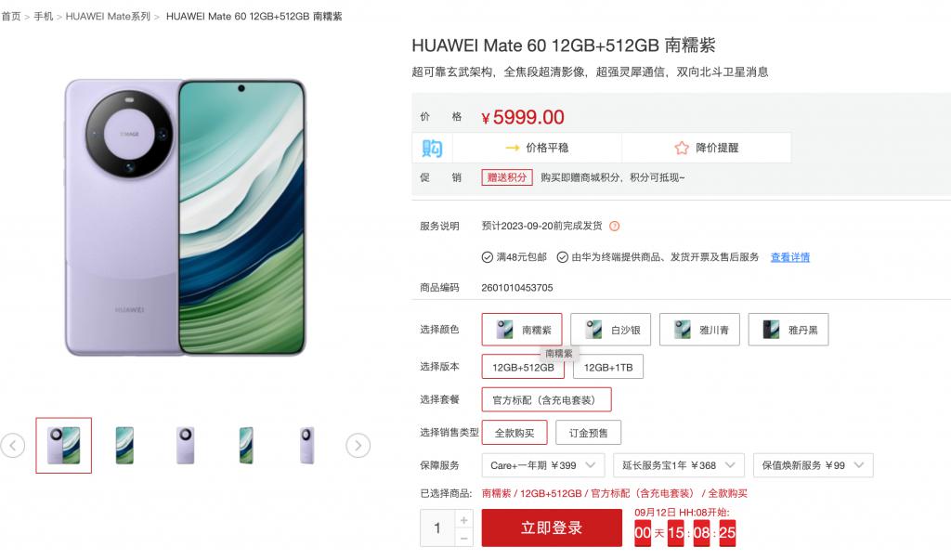The width and height of the screenshot is (951, 560).
Task: Click the previous thumbnails arrow icon
Action: click(x=13, y=446)
